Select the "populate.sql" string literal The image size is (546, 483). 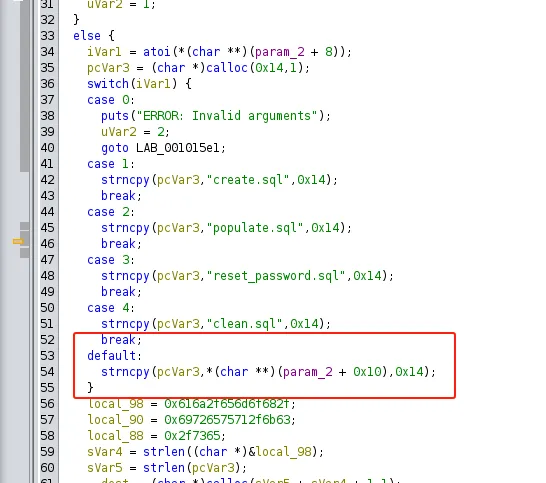(x=255, y=228)
